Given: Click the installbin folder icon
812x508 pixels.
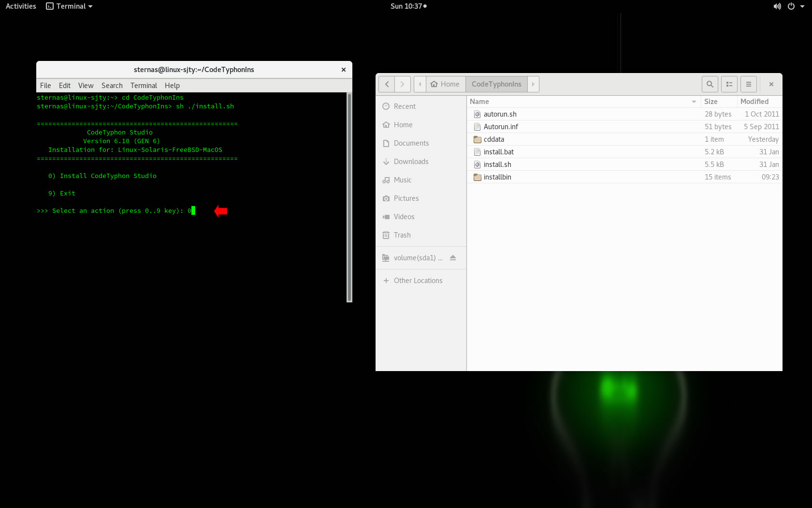Looking at the screenshot, I should point(477,177).
